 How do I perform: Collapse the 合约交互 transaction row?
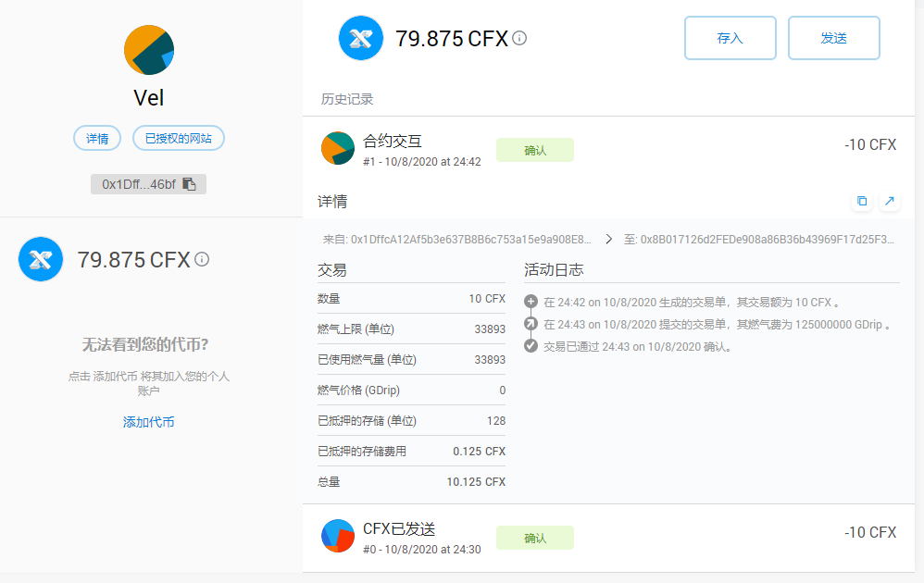648,148
